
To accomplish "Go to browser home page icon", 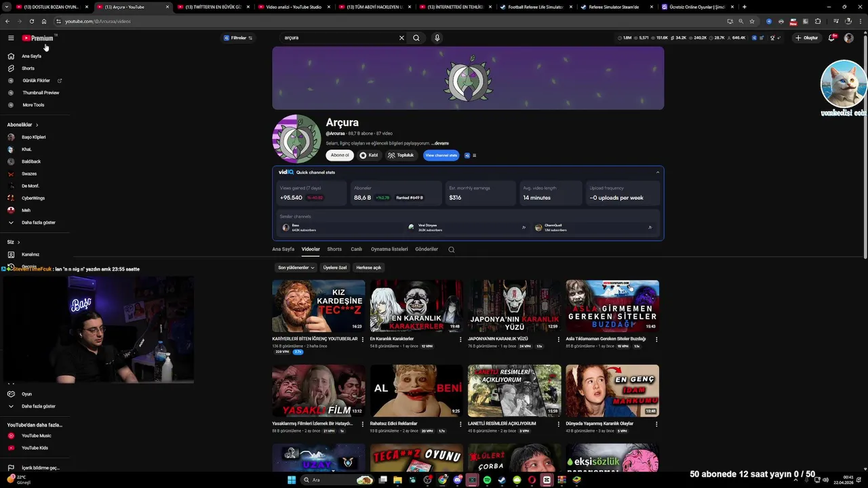I will (x=44, y=21).
